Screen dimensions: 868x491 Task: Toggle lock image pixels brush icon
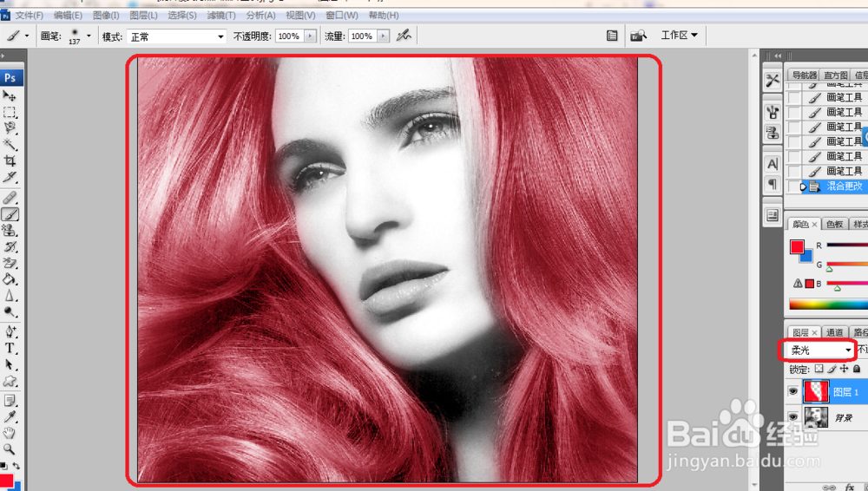(832, 369)
